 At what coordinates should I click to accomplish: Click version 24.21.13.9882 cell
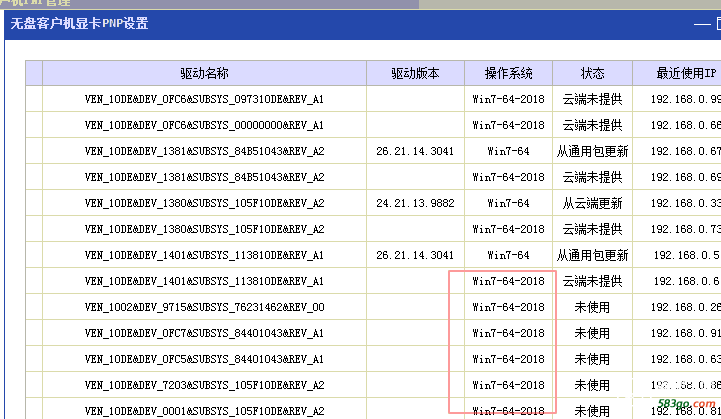[x=415, y=203]
